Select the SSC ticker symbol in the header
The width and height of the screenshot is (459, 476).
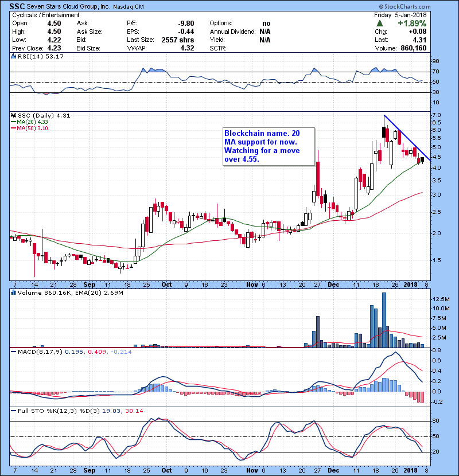pyautogui.click(x=17, y=6)
